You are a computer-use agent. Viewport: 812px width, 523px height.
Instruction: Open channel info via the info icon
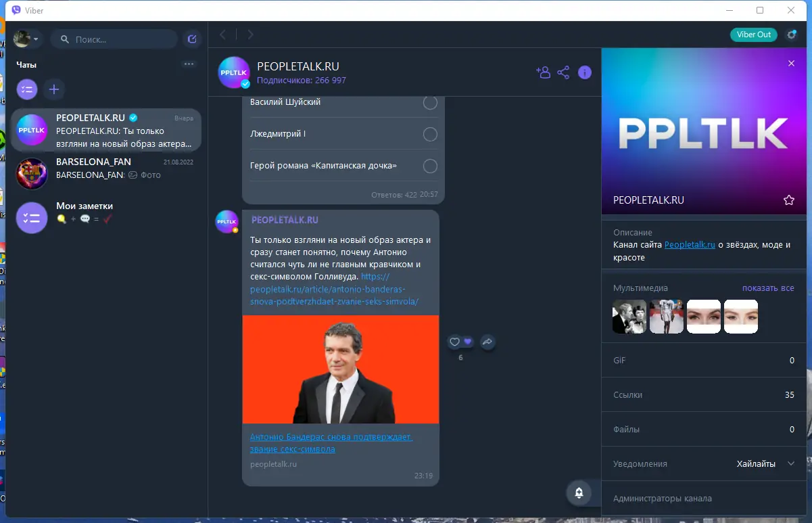point(584,72)
